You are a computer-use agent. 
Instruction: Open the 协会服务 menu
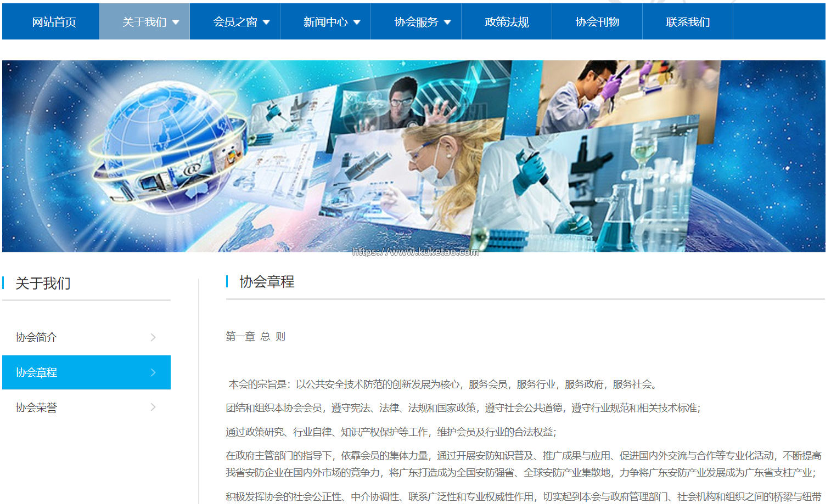coord(416,22)
